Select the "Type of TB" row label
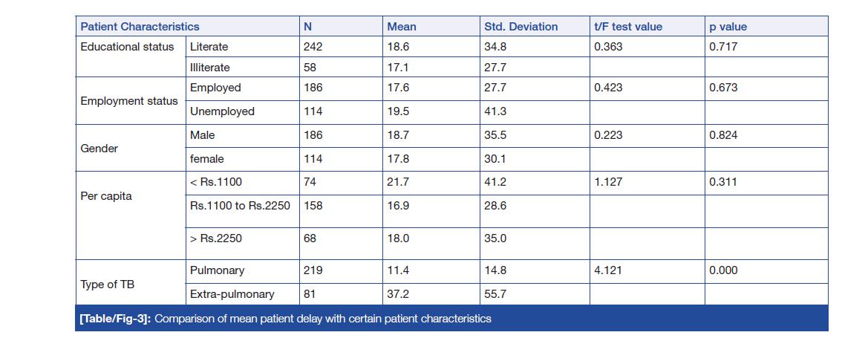Viewport: 868px width, 364px height. coord(108,285)
